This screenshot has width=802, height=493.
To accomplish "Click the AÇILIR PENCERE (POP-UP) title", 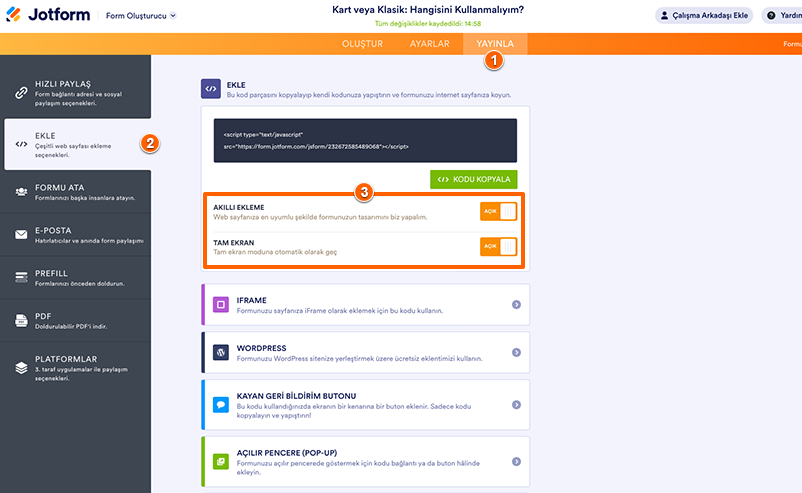I will tap(286, 453).
